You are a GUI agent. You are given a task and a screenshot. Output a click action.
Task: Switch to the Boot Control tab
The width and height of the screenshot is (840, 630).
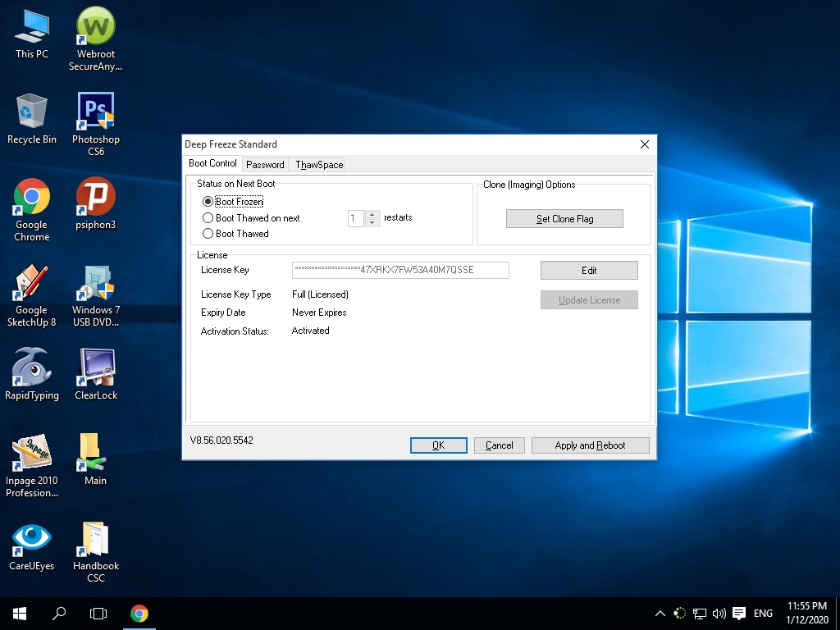(x=212, y=163)
